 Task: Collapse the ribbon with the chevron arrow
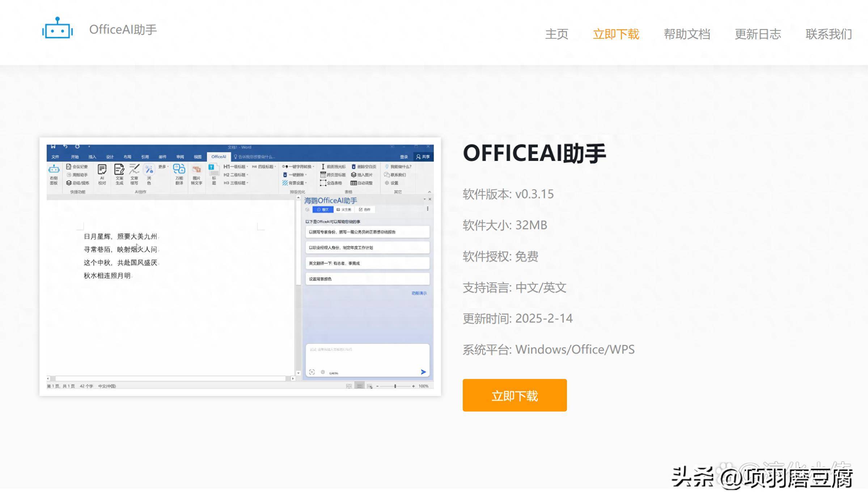pos(429,192)
